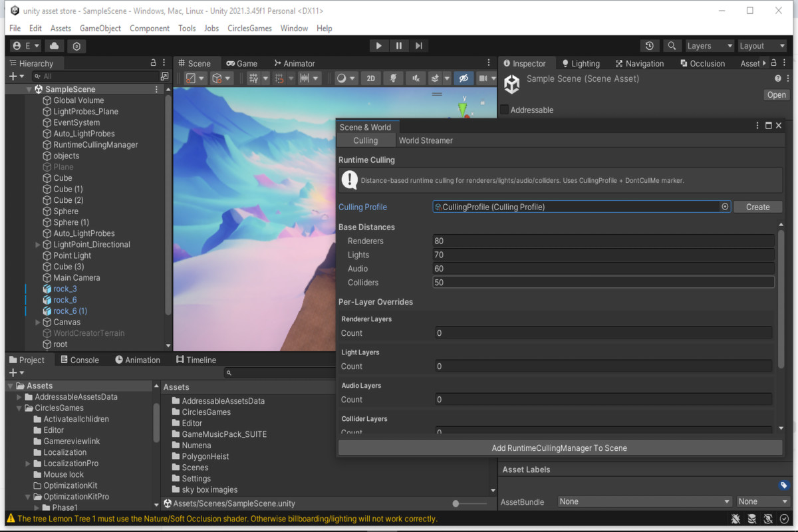Open the CirclesGames menu
This screenshot has width=798, height=532.
tap(249, 28)
